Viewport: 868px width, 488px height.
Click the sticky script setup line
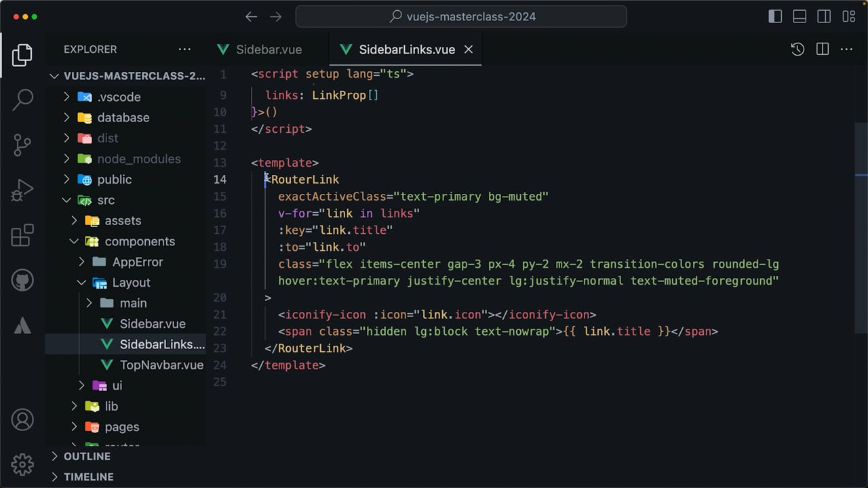pyautogui.click(x=332, y=74)
